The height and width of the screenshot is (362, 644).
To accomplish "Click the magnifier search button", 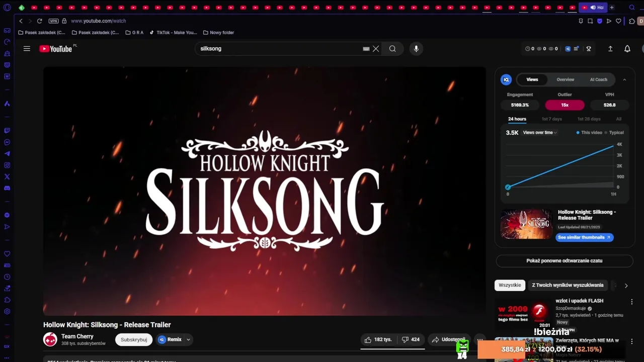I will [x=392, y=49].
